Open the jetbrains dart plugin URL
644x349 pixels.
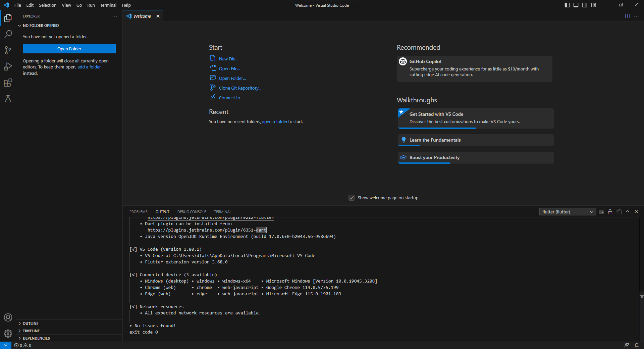tap(207, 230)
